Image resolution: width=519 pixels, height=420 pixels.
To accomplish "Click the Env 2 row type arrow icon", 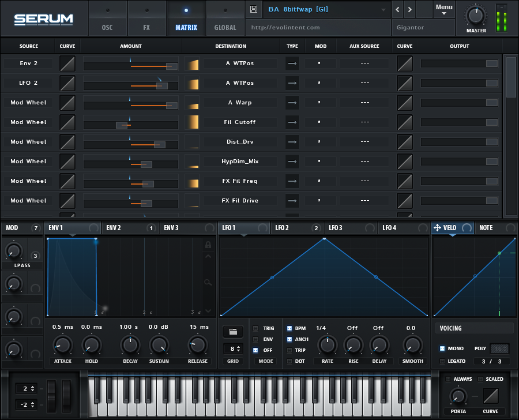I will pos(292,63).
